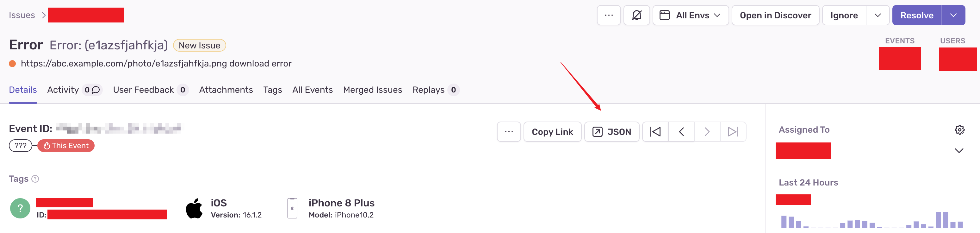Screen dimensions: 980x233
Task: Open the event ellipsis menu beside Copy Link
Action: pyautogui.click(x=509, y=132)
